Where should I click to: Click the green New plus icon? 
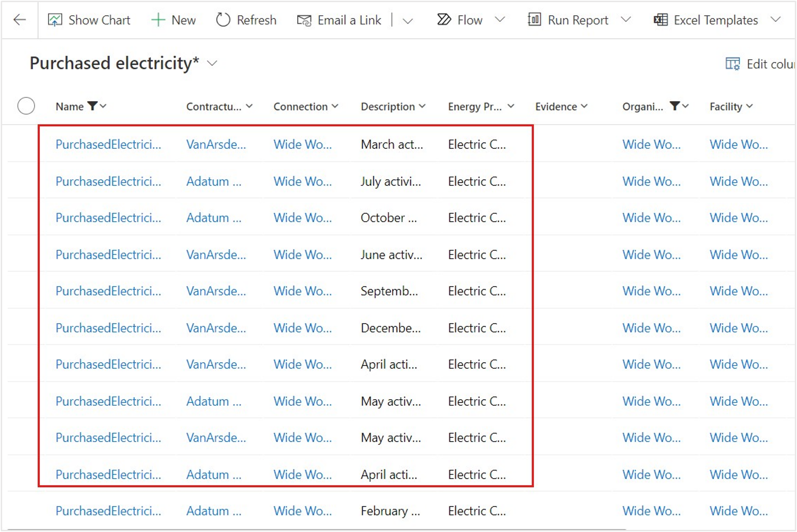pos(158,20)
